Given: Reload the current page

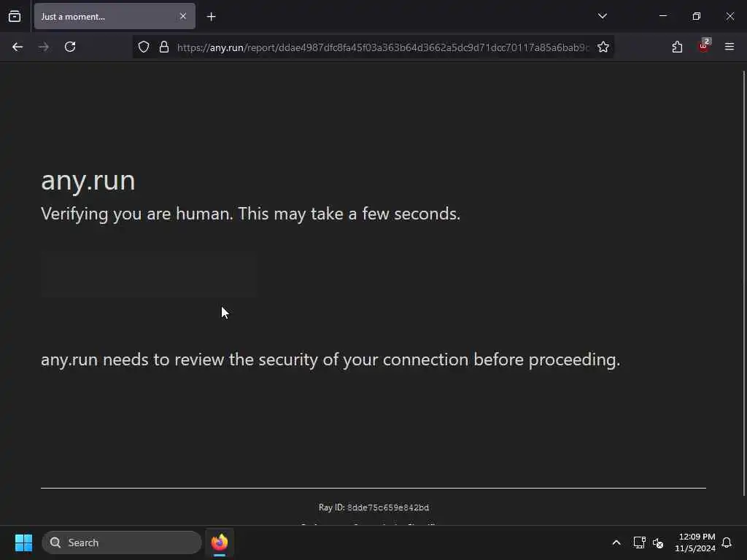Looking at the screenshot, I should (x=70, y=47).
